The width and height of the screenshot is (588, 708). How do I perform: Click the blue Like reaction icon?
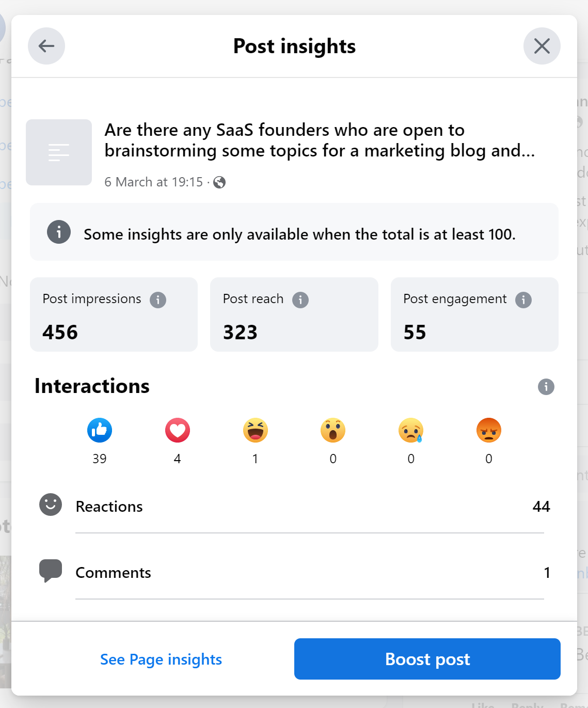click(x=100, y=430)
